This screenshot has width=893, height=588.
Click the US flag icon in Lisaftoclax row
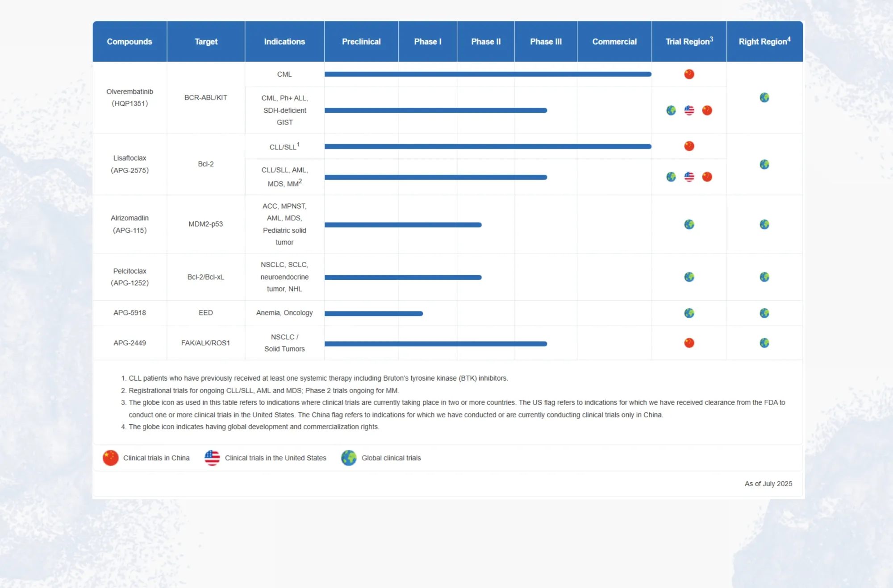(689, 177)
